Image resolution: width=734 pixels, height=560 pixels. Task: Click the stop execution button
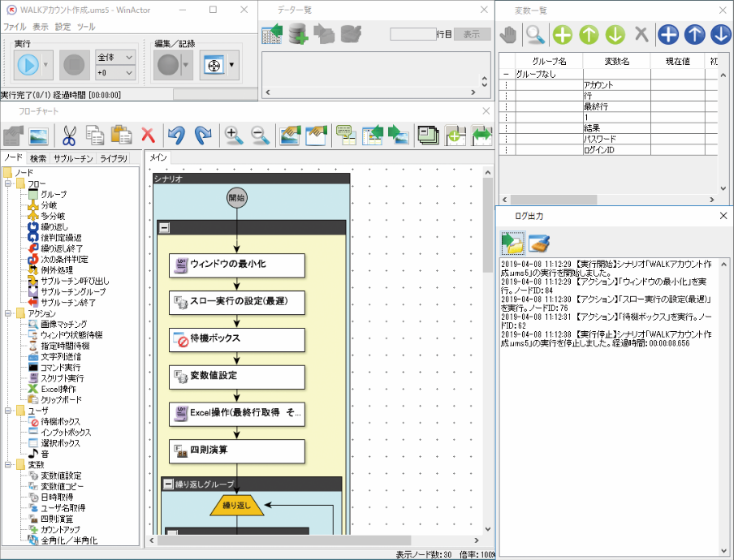[75, 65]
